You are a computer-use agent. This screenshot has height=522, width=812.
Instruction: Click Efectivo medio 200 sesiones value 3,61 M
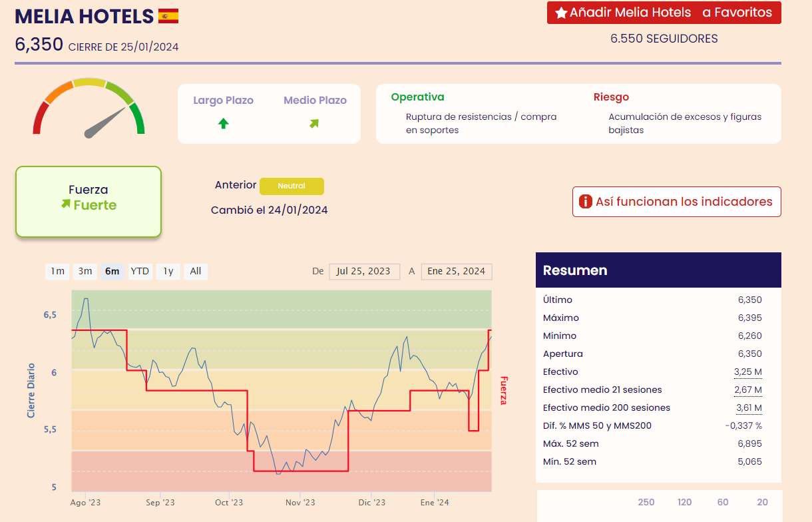click(749, 407)
